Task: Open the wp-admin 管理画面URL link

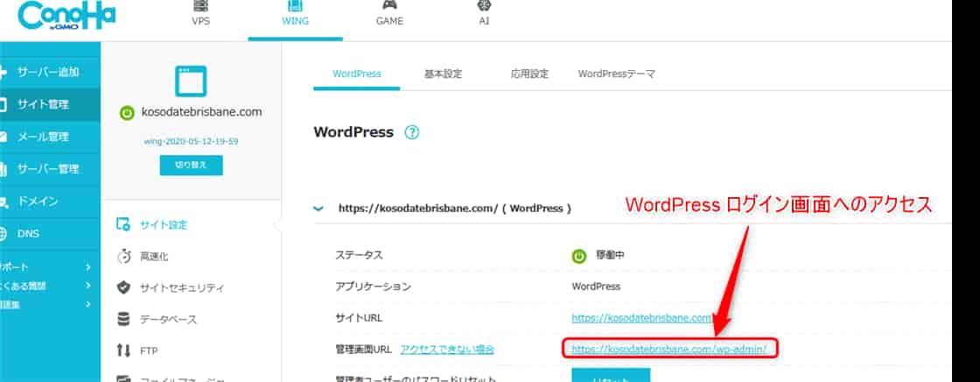Action: point(669,349)
